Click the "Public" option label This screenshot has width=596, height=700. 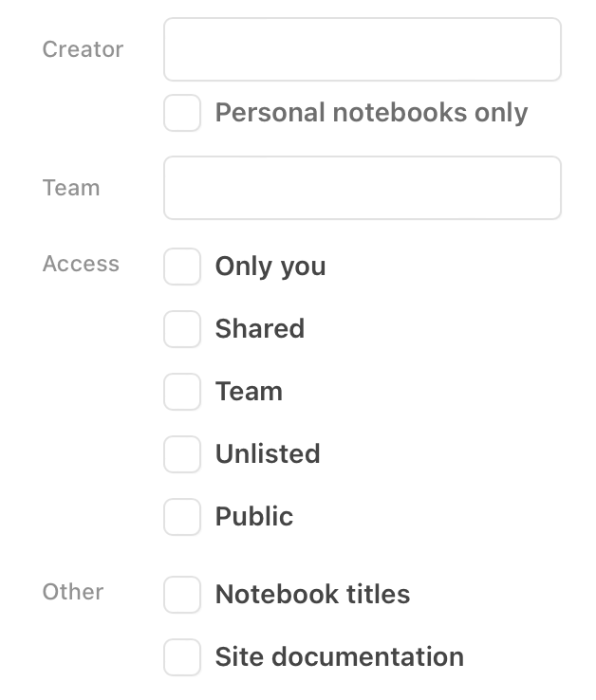(x=254, y=517)
